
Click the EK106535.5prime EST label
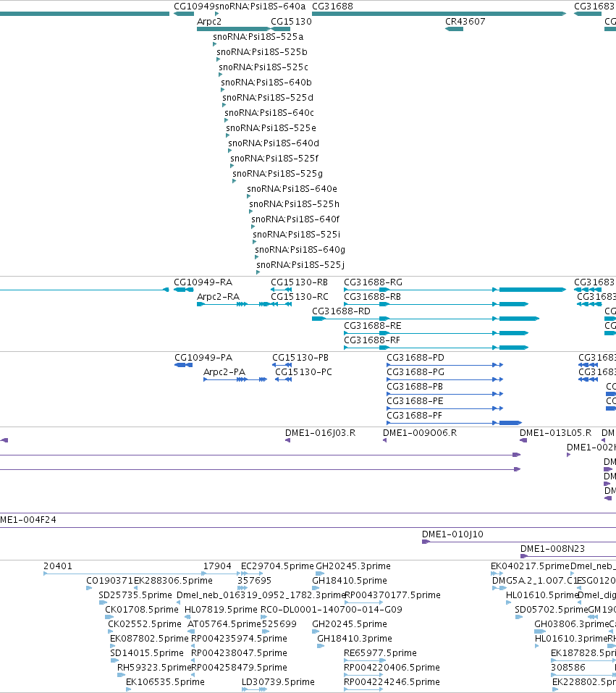165,682
